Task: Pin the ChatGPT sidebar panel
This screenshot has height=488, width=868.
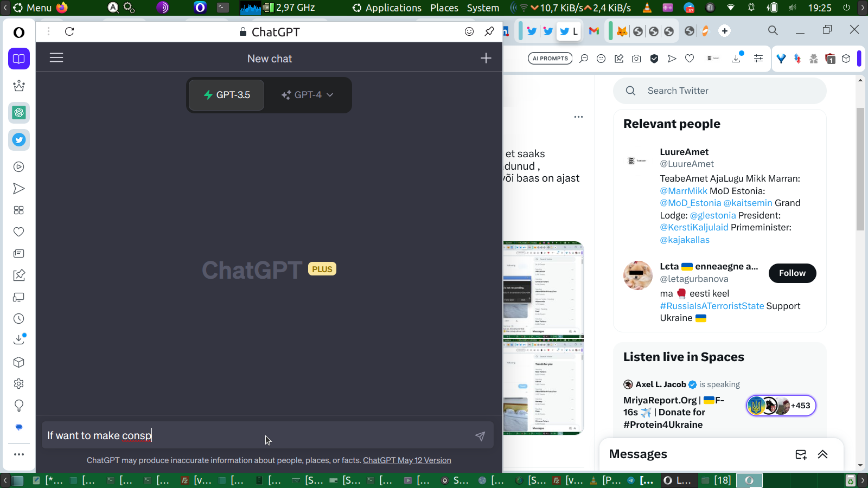Action: [489, 31]
